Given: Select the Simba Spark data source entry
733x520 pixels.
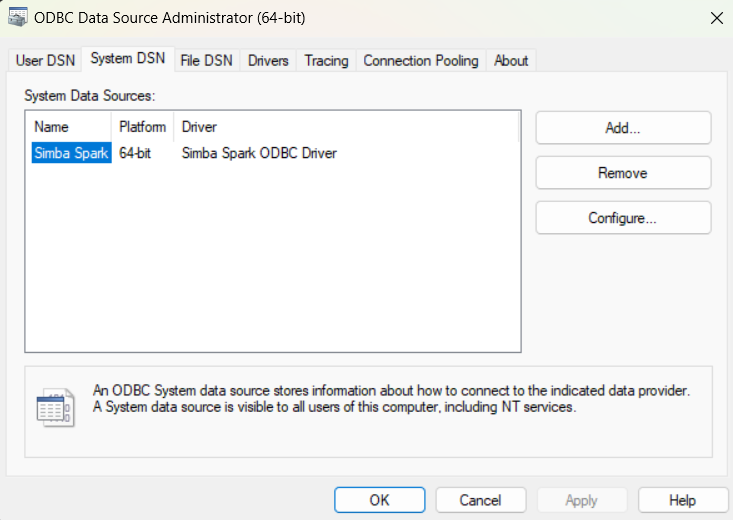Looking at the screenshot, I should (71, 154).
